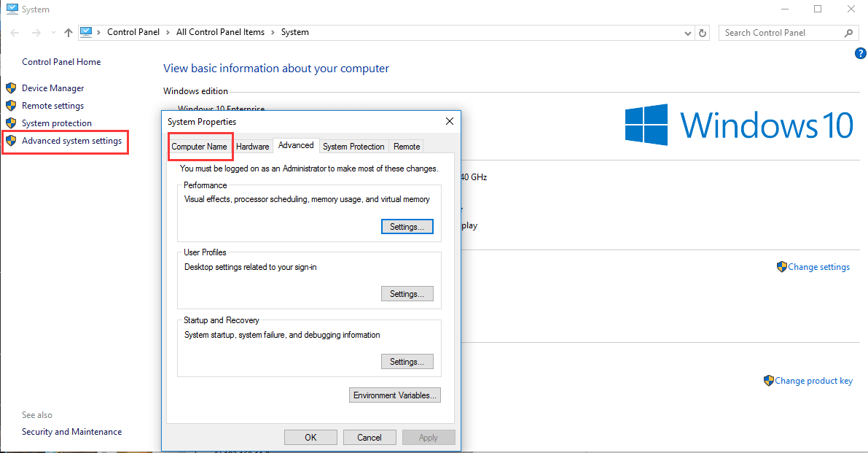The height and width of the screenshot is (453, 868).
Task: Close the System window
Action: pyautogui.click(x=851, y=9)
